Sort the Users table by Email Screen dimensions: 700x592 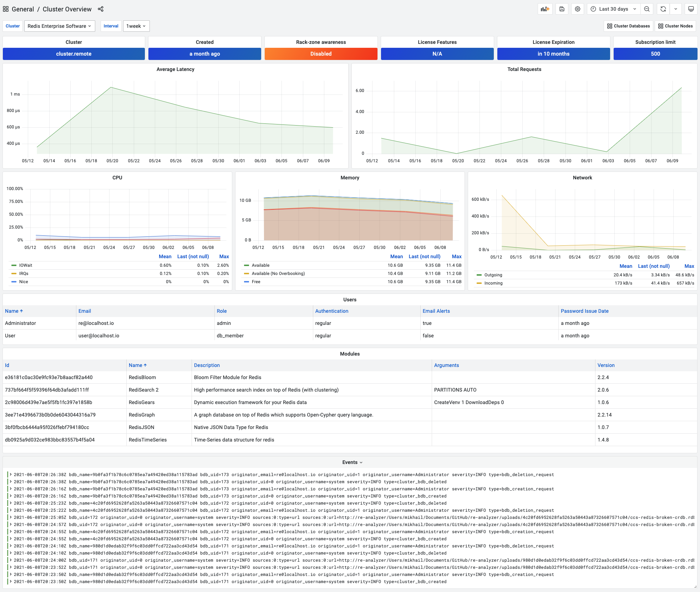point(85,311)
